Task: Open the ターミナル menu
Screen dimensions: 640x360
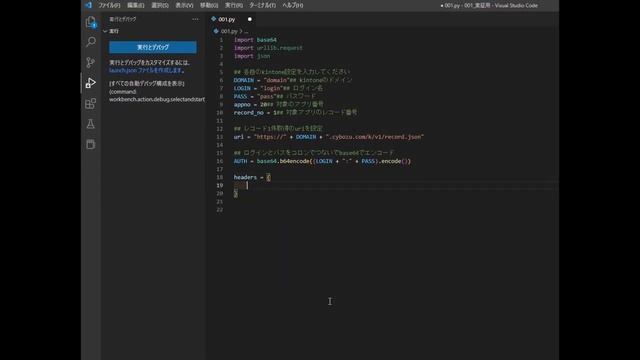Action: pos(262,5)
